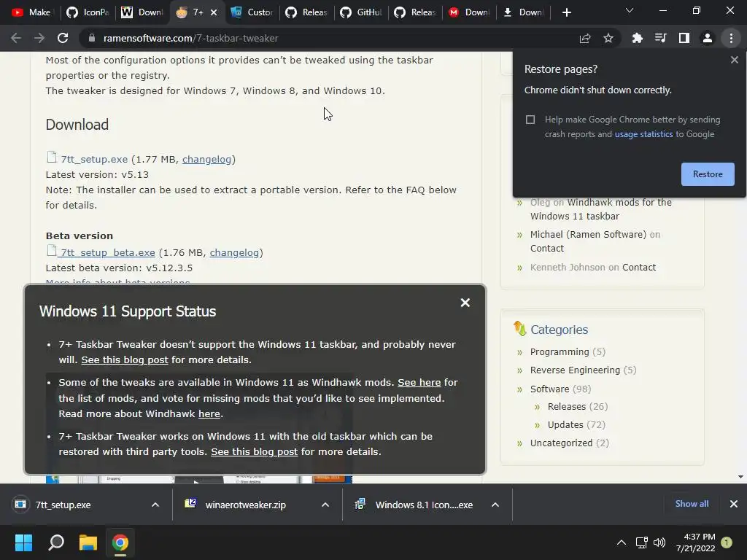The height and width of the screenshot is (560, 747).
Task: Click the address bar URL field
Action: [333, 38]
